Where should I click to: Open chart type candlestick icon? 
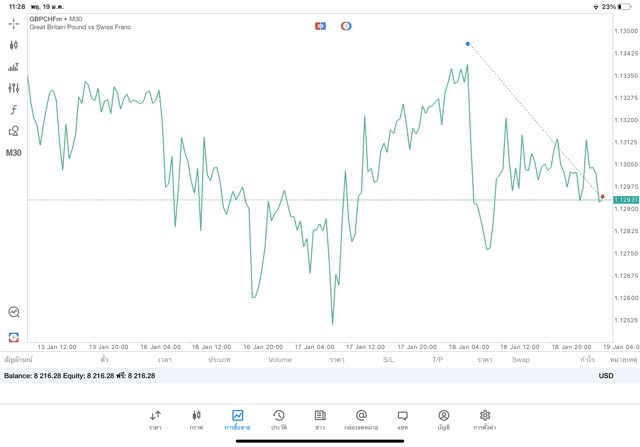[13, 45]
